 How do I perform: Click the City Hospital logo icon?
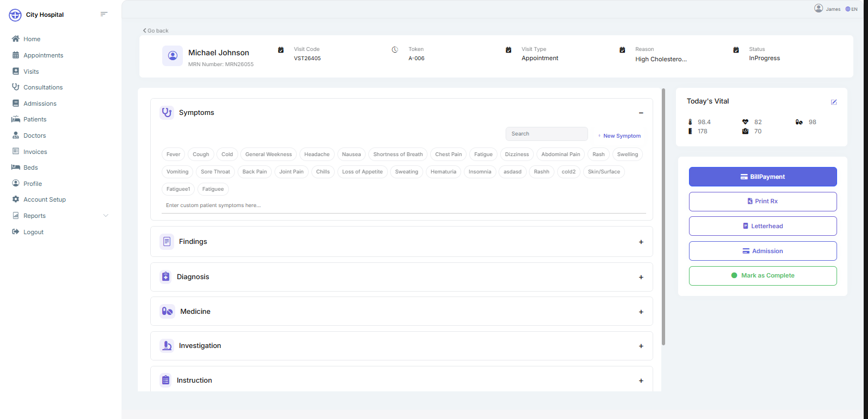[x=15, y=15]
